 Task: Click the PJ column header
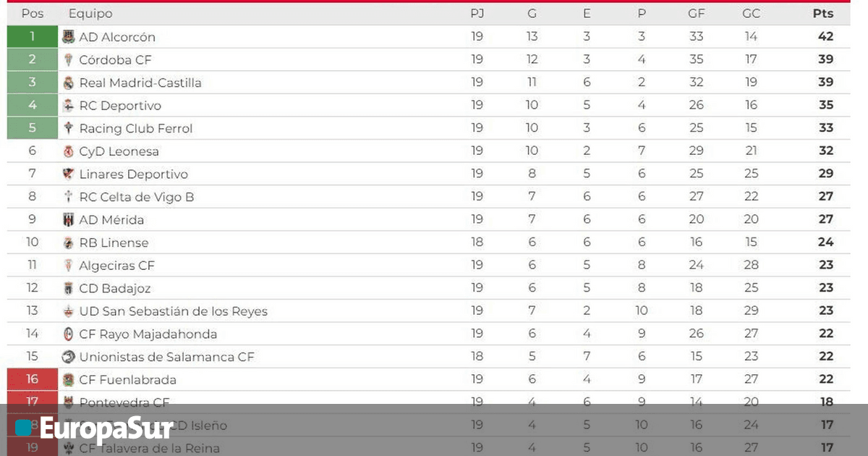pos(477,14)
